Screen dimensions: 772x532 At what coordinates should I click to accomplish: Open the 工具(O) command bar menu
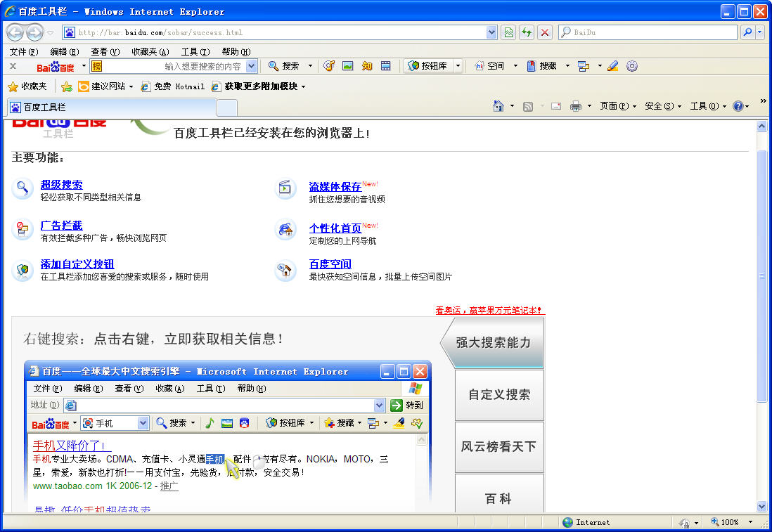(708, 106)
